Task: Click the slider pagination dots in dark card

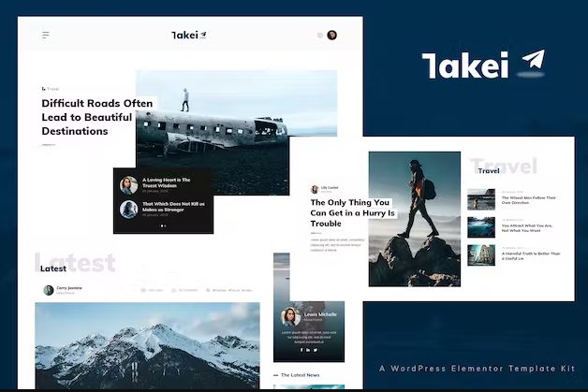Action: [x=164, y=225]
